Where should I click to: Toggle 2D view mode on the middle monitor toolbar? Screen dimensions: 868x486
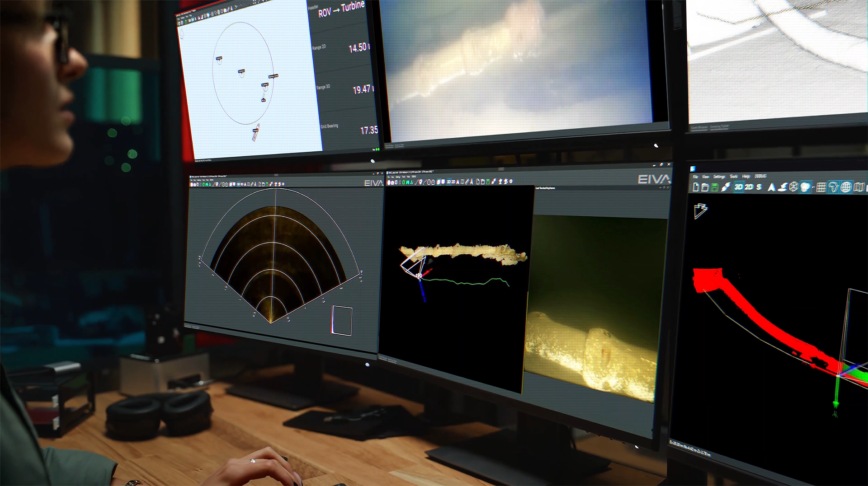click(453, 182)
